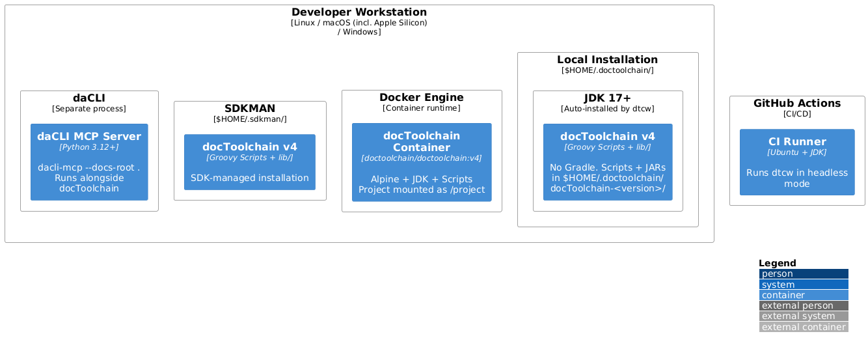868x349 pixels.
Task: Click the [CI/CD] label
Action: (797, 114)
